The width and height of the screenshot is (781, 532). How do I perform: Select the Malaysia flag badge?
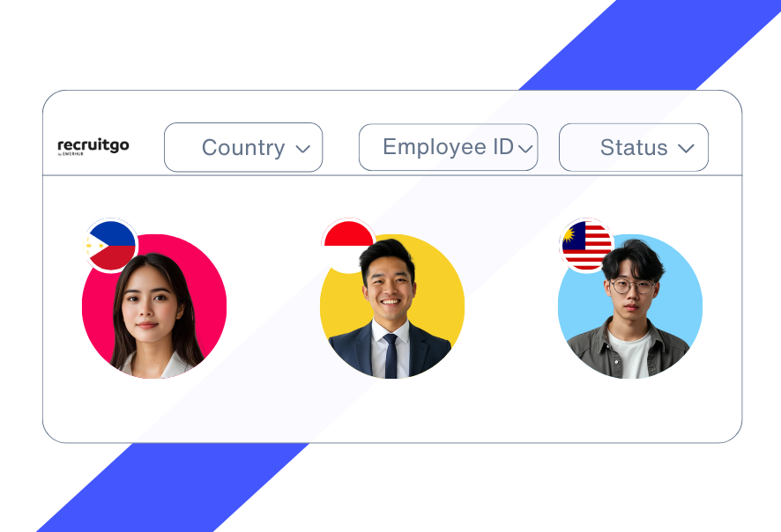coord(586,246)
